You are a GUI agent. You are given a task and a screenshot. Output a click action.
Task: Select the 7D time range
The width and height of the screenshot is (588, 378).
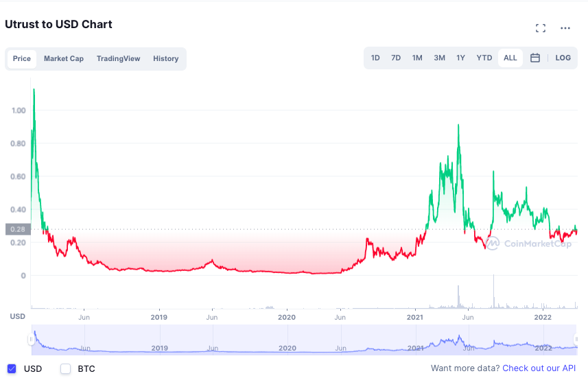click(396, 58)
